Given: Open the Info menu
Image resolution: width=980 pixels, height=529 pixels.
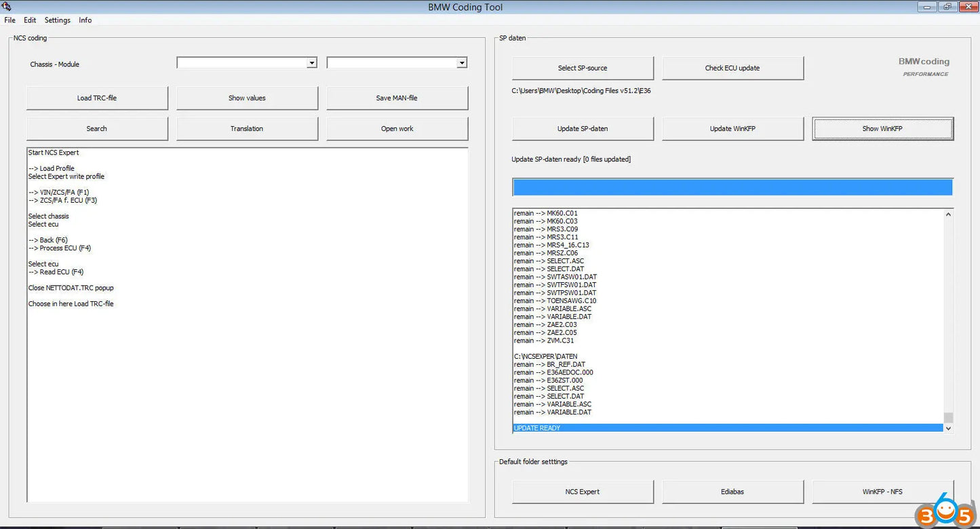Looking at the screenshot, I should tap(85, 20).
